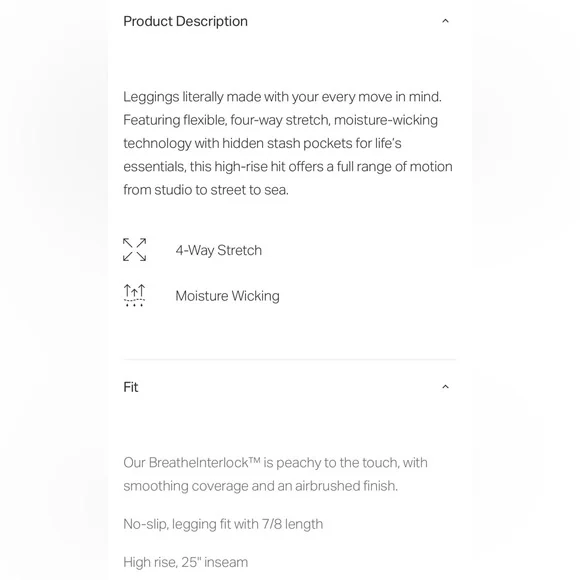
Task: Click the 'Leggings literally made' opening sentence
Action: tap(282, 97)
